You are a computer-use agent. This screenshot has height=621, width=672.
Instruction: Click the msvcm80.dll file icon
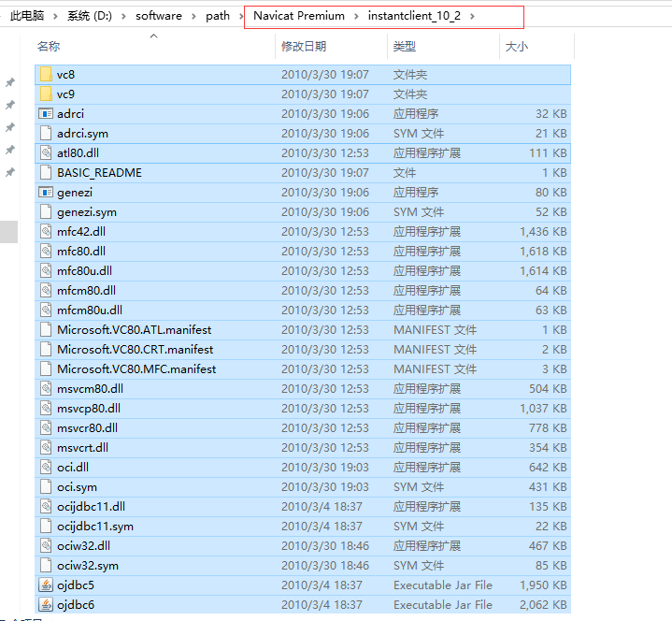[46, 388]
